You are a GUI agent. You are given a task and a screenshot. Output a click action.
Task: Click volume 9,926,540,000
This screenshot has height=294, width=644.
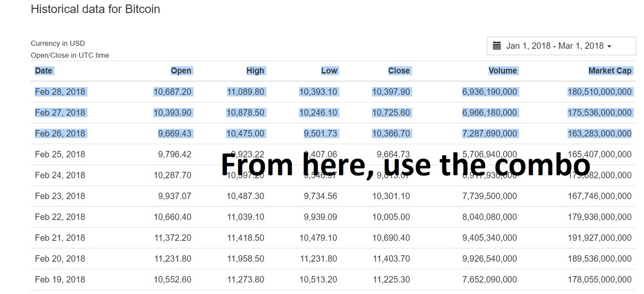[490, 259]
